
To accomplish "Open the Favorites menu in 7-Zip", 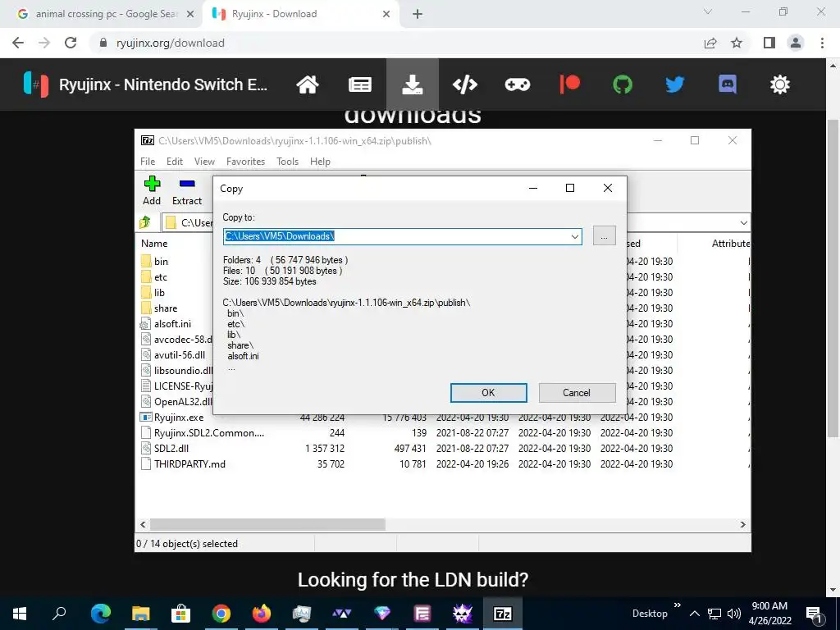I will [x=245, y=162].
